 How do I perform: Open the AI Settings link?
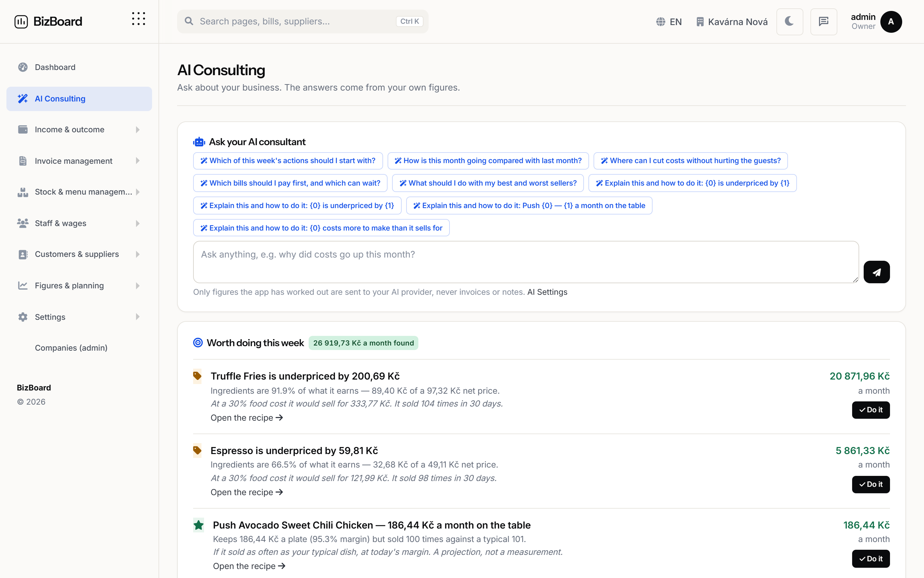click(547, 292)
